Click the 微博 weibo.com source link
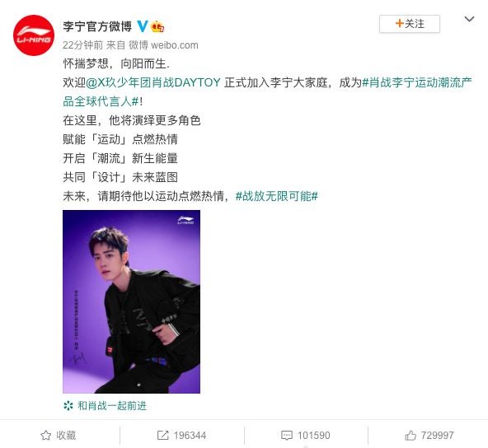The width and height of the screenshot is (488, 448). tap(163, 45)
